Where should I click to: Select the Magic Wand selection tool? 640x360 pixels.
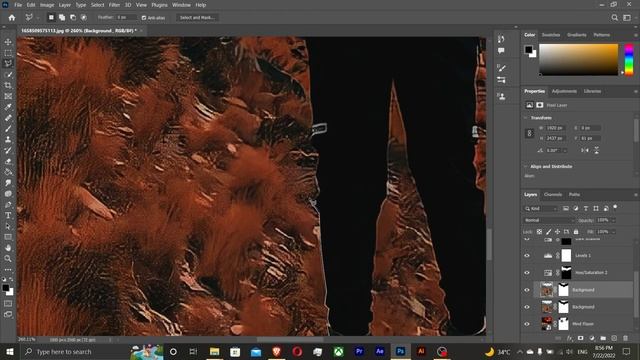point(8,75)
